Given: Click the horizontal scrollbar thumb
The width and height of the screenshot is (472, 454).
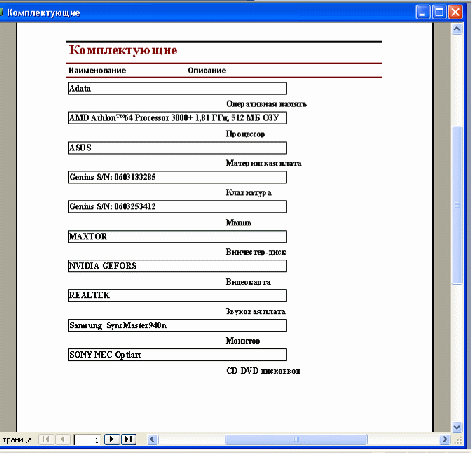Looking at the screenshot, I should click(296, 439).
